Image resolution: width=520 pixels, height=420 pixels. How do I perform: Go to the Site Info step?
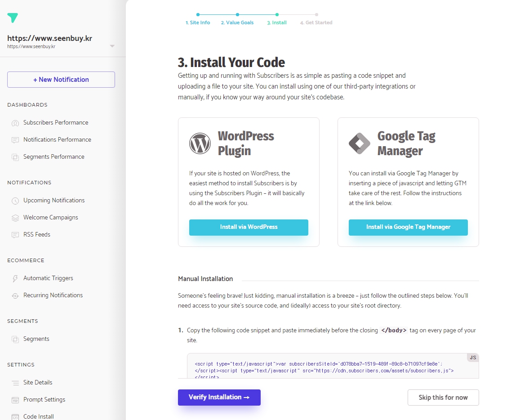pyautogui.click(x=198, y=22)
